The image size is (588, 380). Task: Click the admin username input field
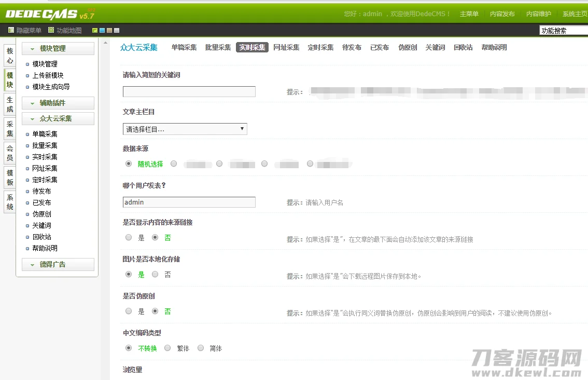189,201
